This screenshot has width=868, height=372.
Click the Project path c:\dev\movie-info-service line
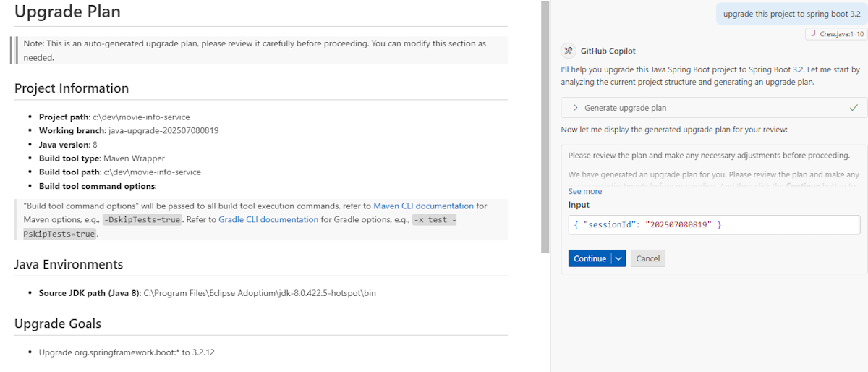114,117
